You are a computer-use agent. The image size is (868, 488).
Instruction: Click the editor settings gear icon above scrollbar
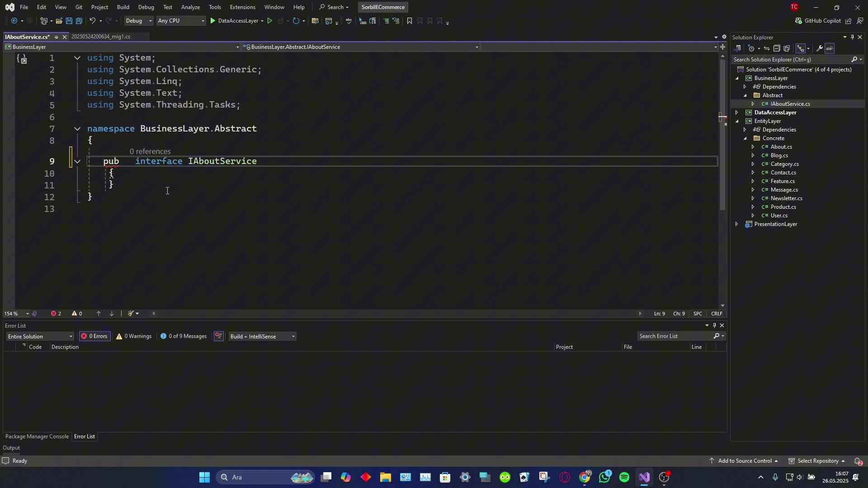[724, 37]
